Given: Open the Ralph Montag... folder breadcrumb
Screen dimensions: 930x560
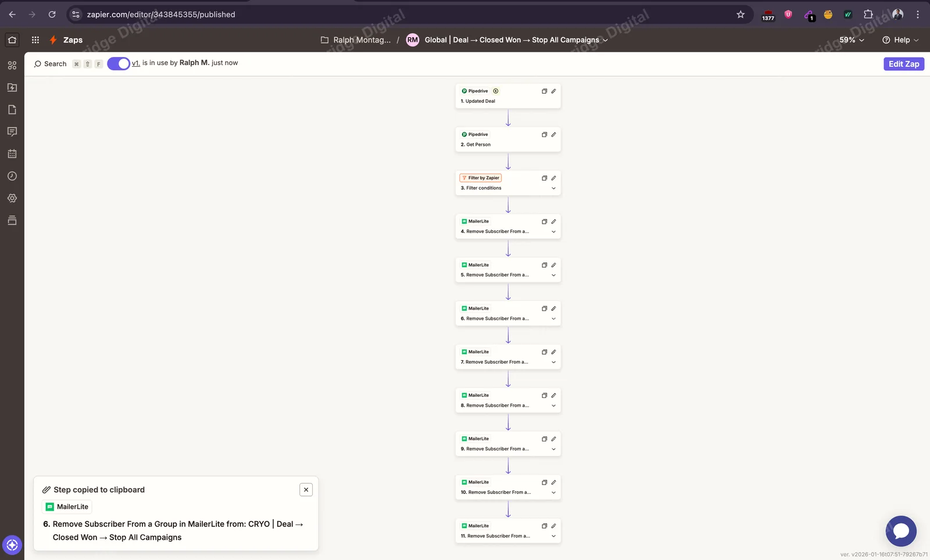Looking at the screenshot, I should click(x=356, y=40).
